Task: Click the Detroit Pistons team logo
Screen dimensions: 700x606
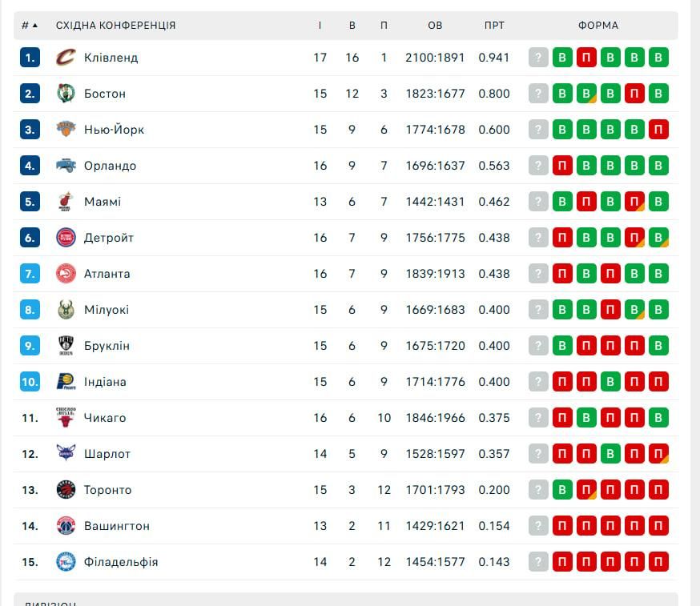Action: tap(66, 238)
